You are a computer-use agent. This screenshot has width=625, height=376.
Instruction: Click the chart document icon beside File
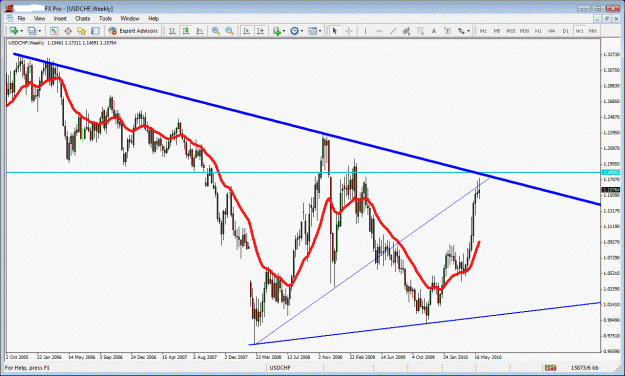tap(10, 18)
